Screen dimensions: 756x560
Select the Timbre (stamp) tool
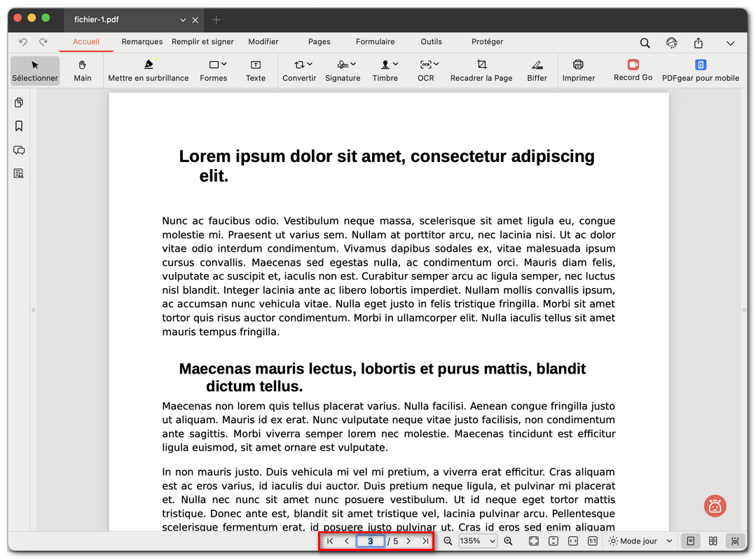tap(385, 70)
